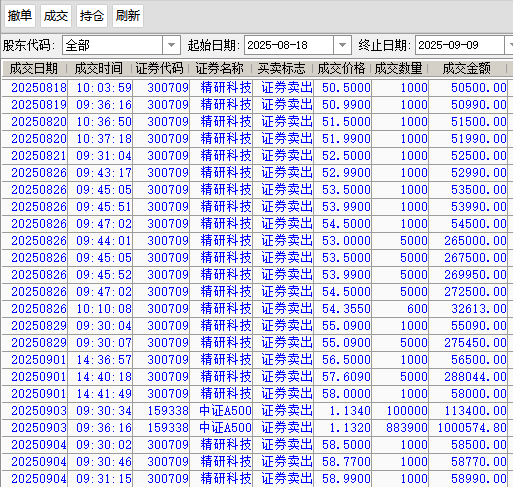
Task: Switch to the 持仓 view
Action: [x=92, y=16]
